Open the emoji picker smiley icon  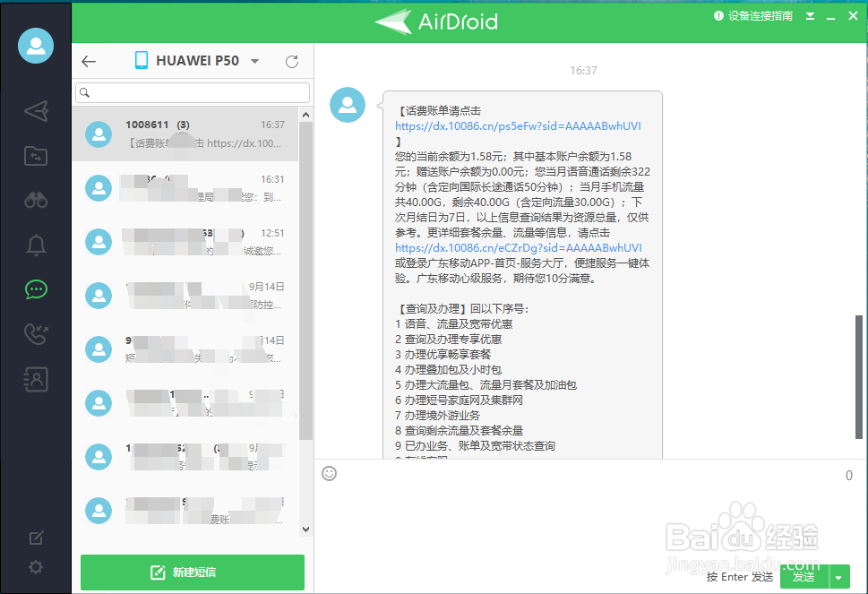click(330, 473)
